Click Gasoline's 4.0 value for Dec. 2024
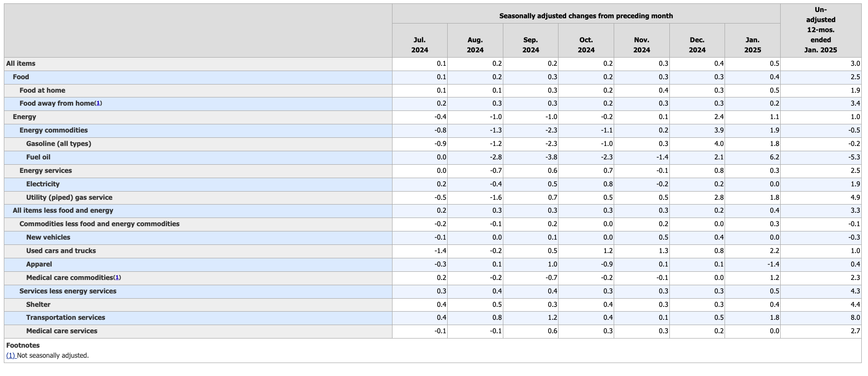 [718, 144]
